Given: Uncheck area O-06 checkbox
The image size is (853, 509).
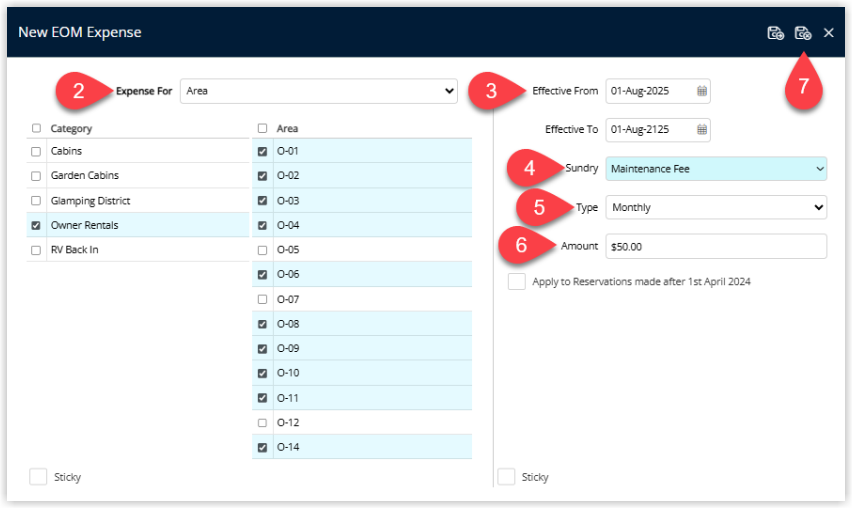Looking at the screenshot, I should [x=262, y=275].
